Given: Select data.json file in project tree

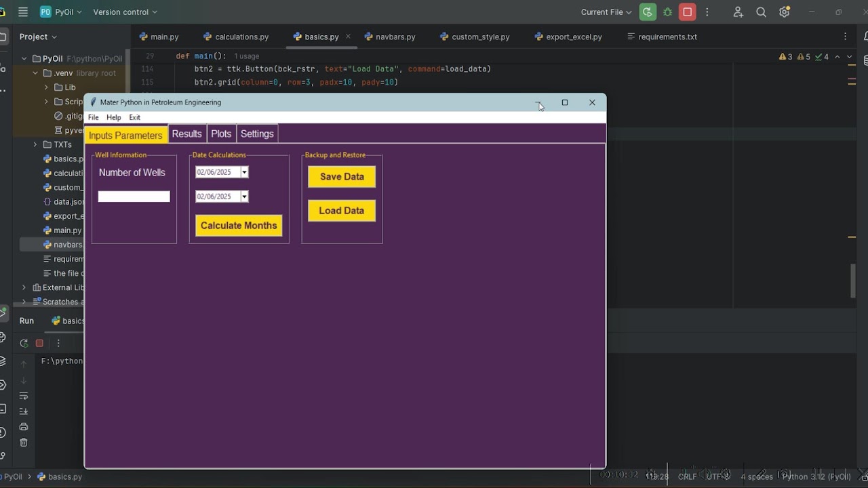Looking at the screenshot, I should click(63, 202).
